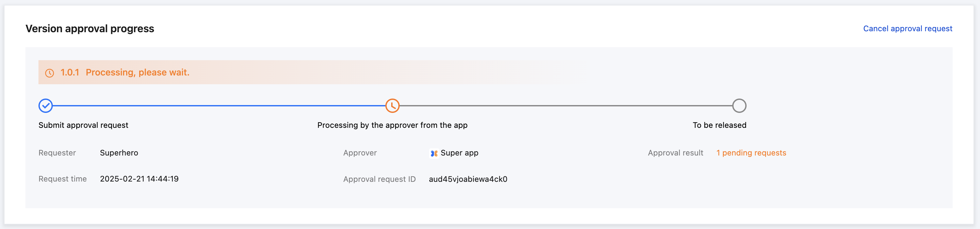Click the Version approval progress heading
Viewport: 980px width, 229px height.
click(90, 29)
